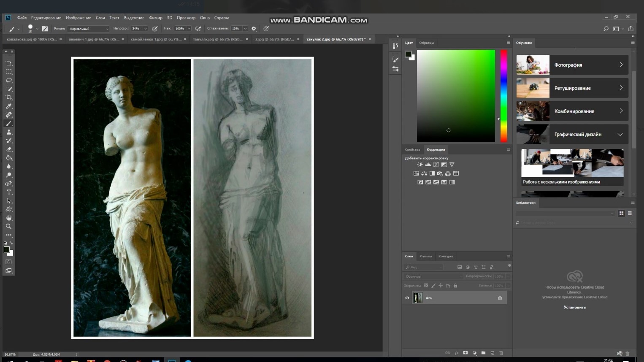The width and height of the screenshot is (644, 362).
Task: Open Работа с несколькими изображениями tutorial
Action: (x=572, y=167)
